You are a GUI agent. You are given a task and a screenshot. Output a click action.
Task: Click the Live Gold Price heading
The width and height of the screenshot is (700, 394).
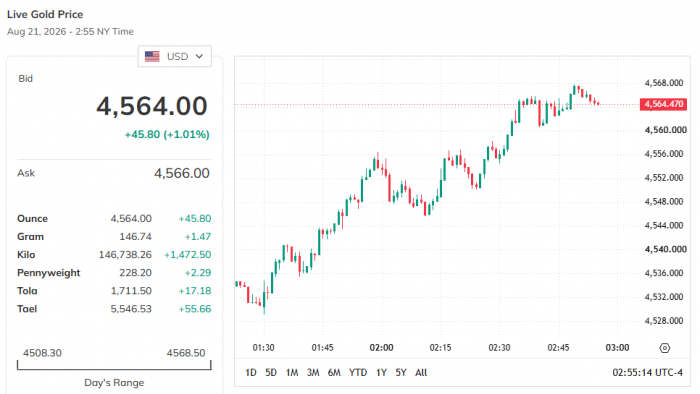tap(45, 14)
